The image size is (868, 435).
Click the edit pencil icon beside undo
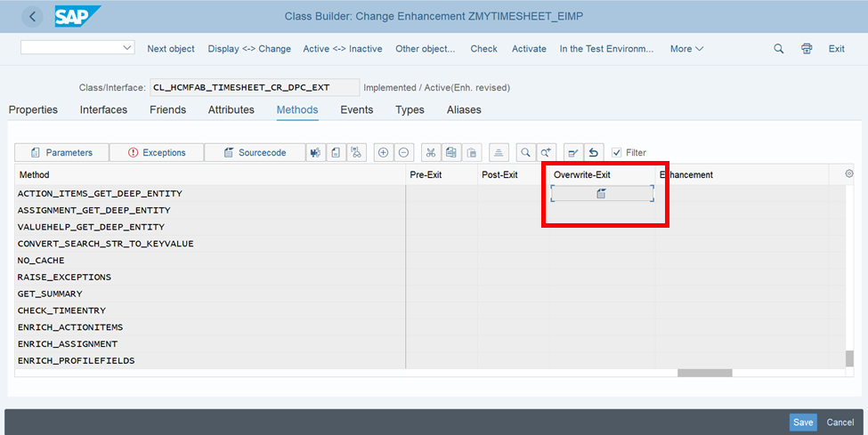pos(573,153)
